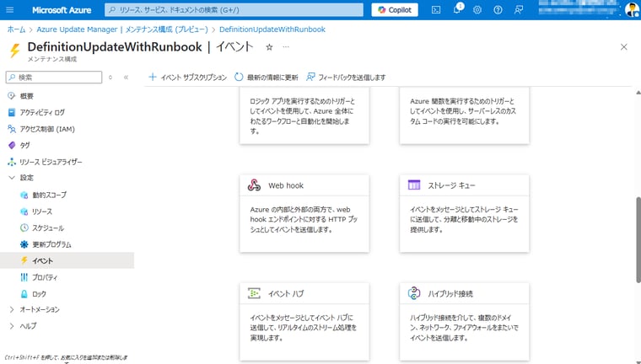Image resolution: width=641 pixels, height=364 pixels.
Task: Click the scrollbar up arrow
Action: coord(638,93)
